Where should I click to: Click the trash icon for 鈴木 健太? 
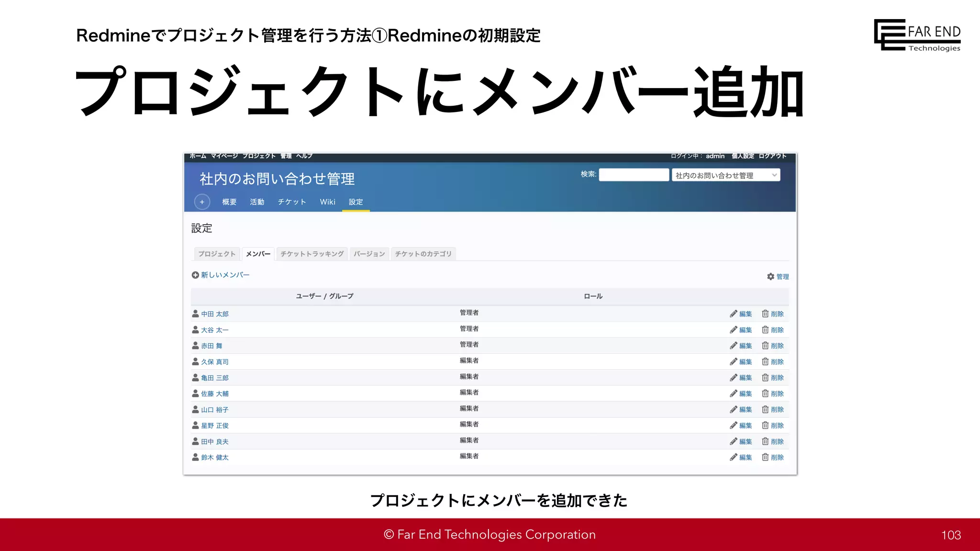click(x=765, y=457)
